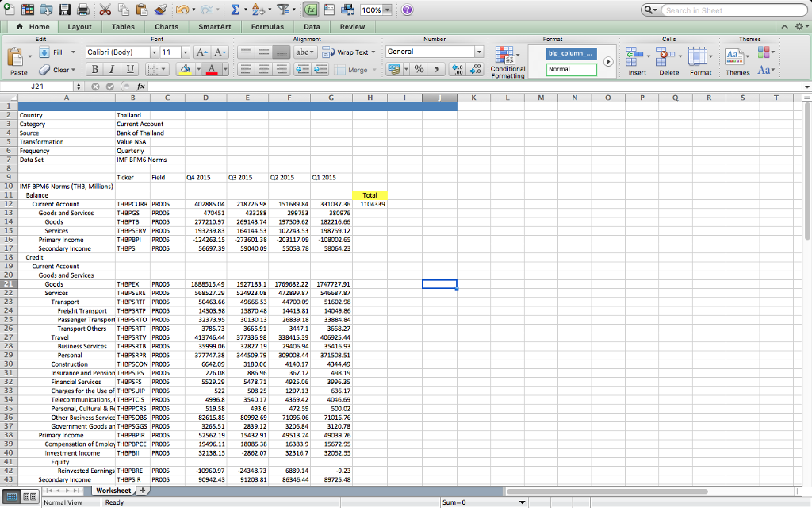Click the Save floppy disk icon
812x508 pixels.
pos(63,10)
